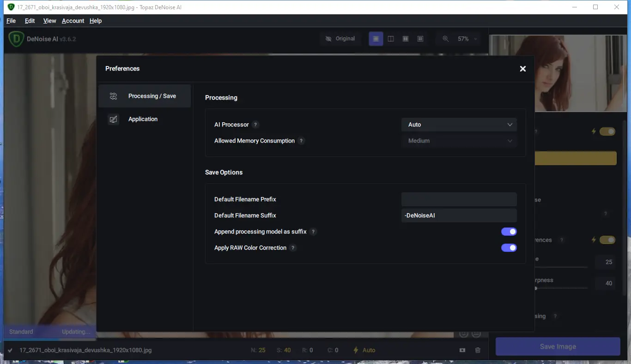This screenshot has height=364, width=631.
Task: Open the Allowed Memory Consumption dropdown
Action: click(459, 141)
